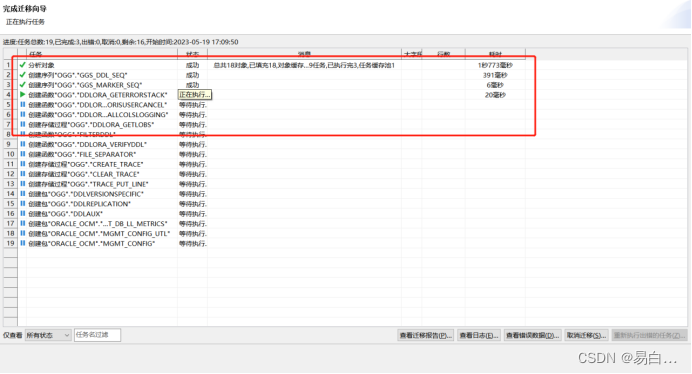Click the 等待执行 status of DDLAUX row
This screenshot has width=692, height=374.
point(193,214)
